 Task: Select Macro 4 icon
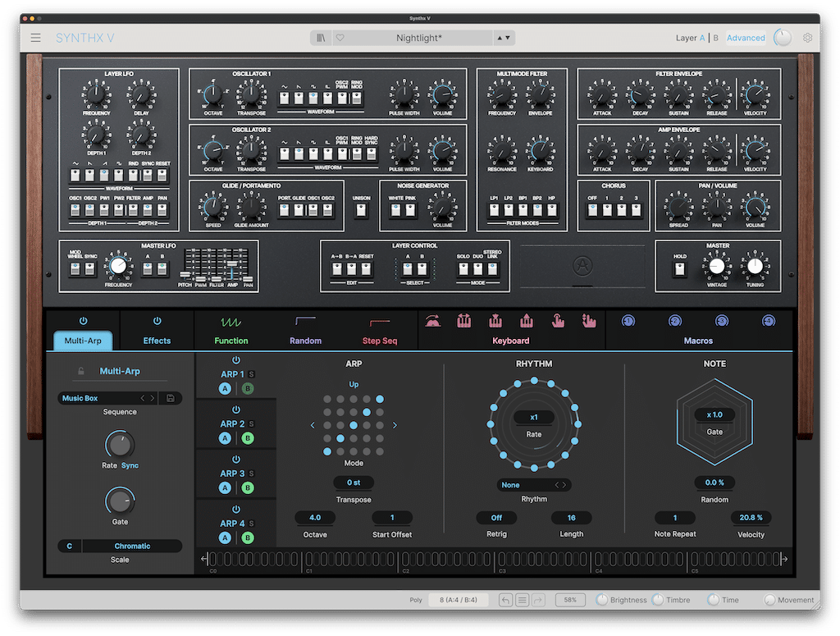coord(768,321)
